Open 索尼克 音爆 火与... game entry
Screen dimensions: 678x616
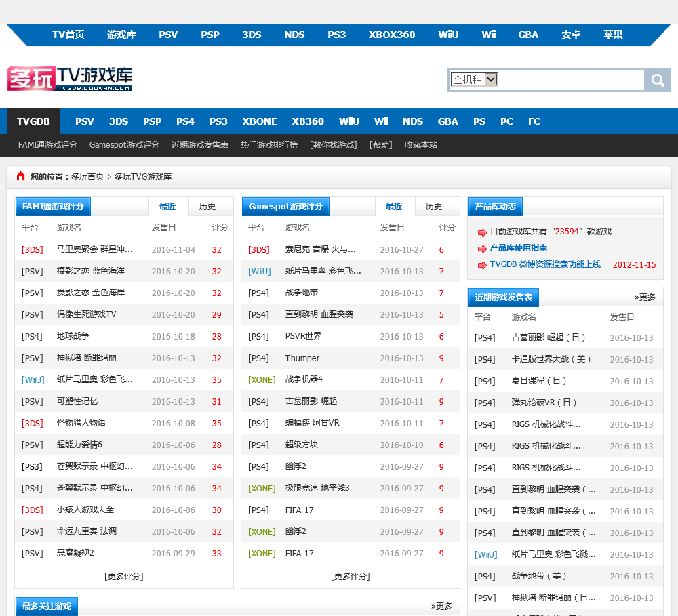[x=321, y=249]
